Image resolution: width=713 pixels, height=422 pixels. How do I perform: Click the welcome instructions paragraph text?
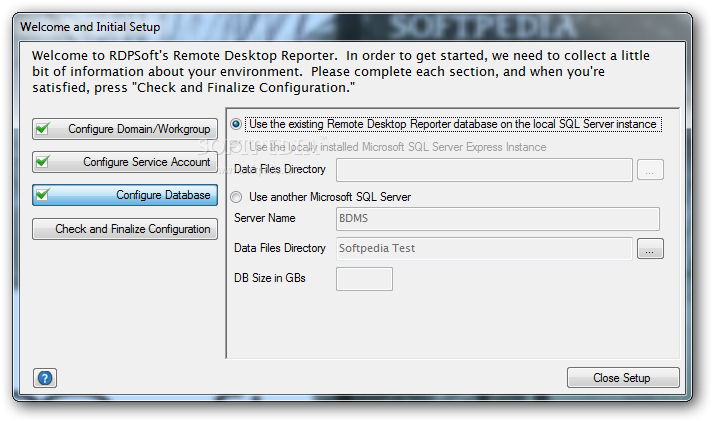tap(341, 72)
